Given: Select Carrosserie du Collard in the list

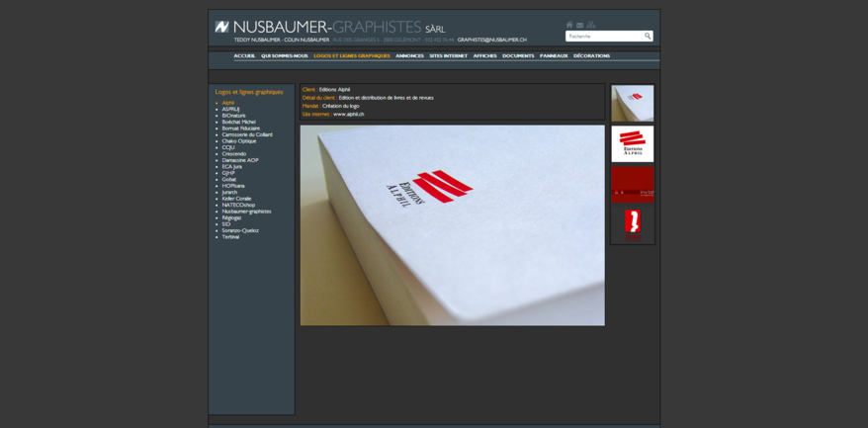Looking at the screenshot, I should coord(247,134).
